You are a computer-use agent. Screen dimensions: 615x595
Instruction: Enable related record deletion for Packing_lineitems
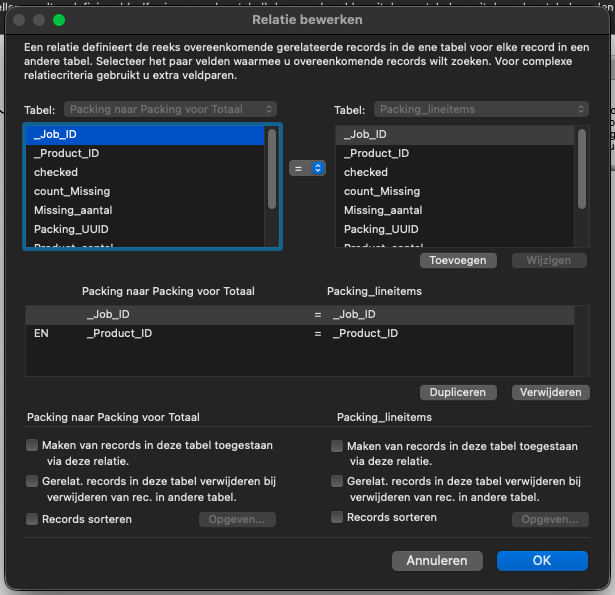338,481
